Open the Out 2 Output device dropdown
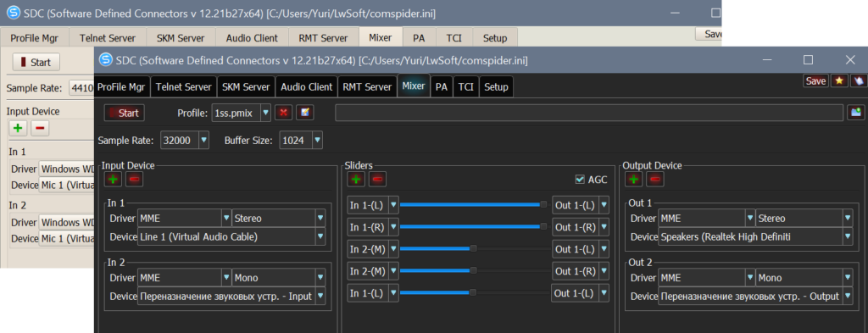The image size is (868, 333). pos(848,296)
